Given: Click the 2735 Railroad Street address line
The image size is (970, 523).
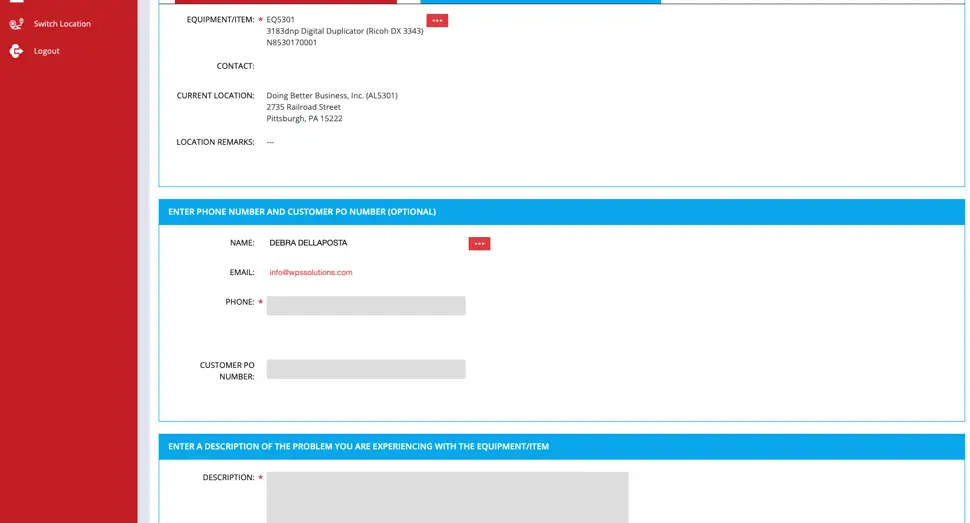Looking at the screenshot, I should click(x=303, y=107).
